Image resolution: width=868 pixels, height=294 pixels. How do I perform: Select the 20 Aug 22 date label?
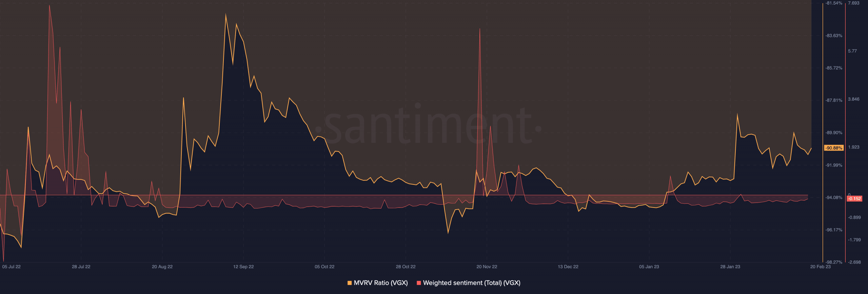pos(162,267)
